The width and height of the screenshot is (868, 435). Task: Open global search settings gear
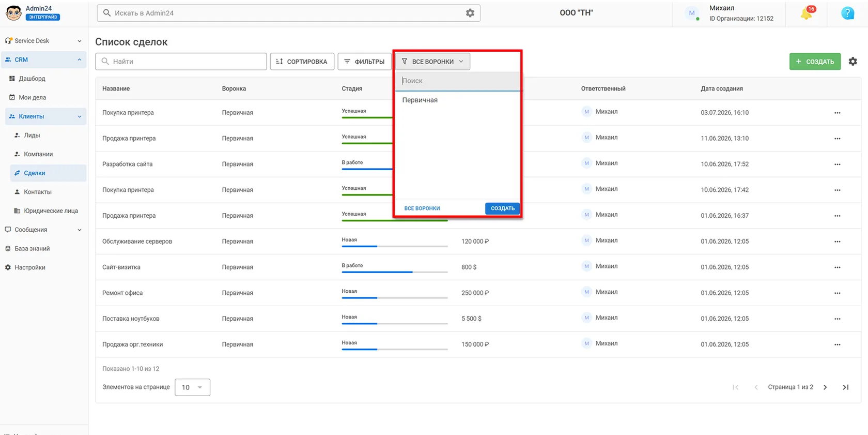[x=470, y=13]
